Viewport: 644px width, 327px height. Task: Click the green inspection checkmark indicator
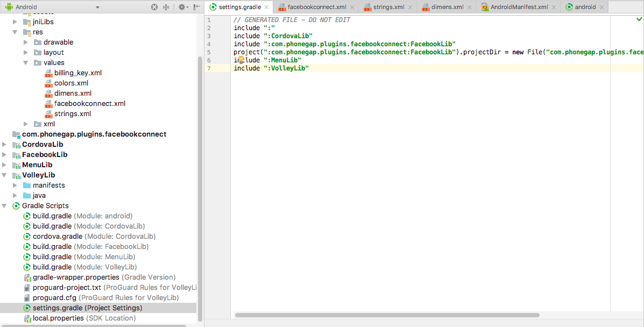click(639, 19)
